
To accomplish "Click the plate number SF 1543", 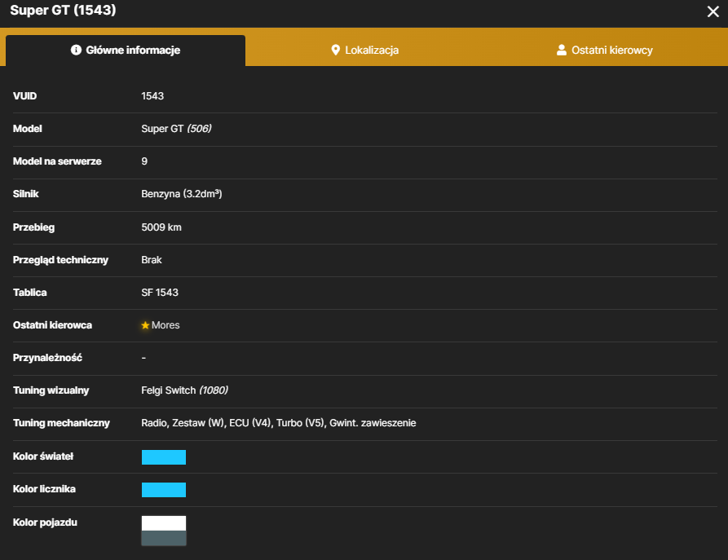I will [160, 293].
